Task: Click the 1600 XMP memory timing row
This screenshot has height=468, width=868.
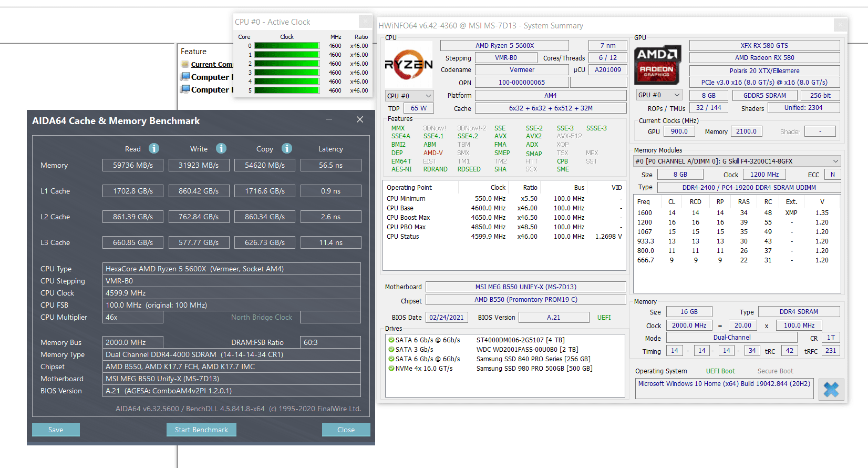Action: [737, 213]
